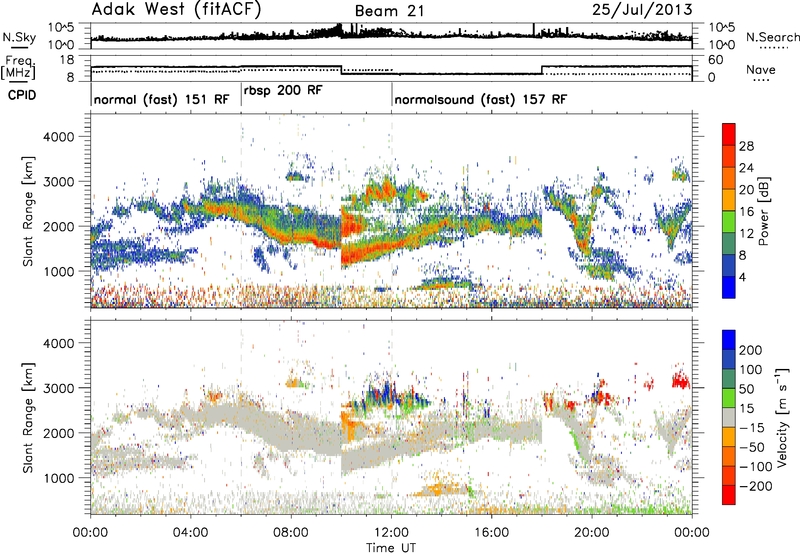Click the 'Velocity [m s-1]' colorbar label
The height and width of the screenshot is (554, 800).
click(x=782, y=417)
